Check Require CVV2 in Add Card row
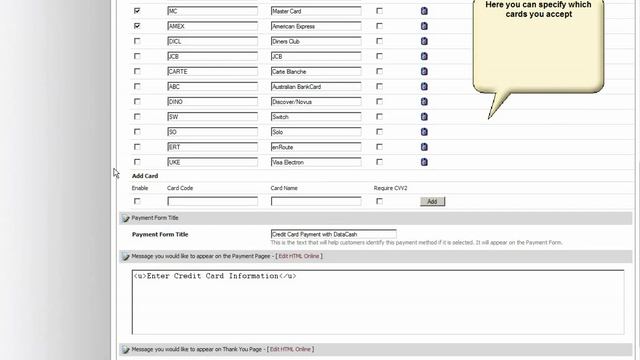This screenshot has width=640, height=360. (x=380, y=201)
